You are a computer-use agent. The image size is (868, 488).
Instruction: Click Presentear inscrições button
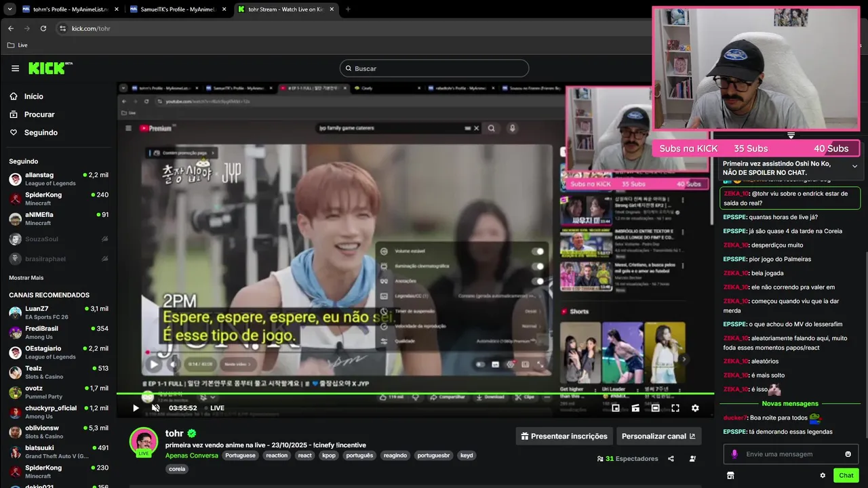pyautogui.click(x=564, y=436)
